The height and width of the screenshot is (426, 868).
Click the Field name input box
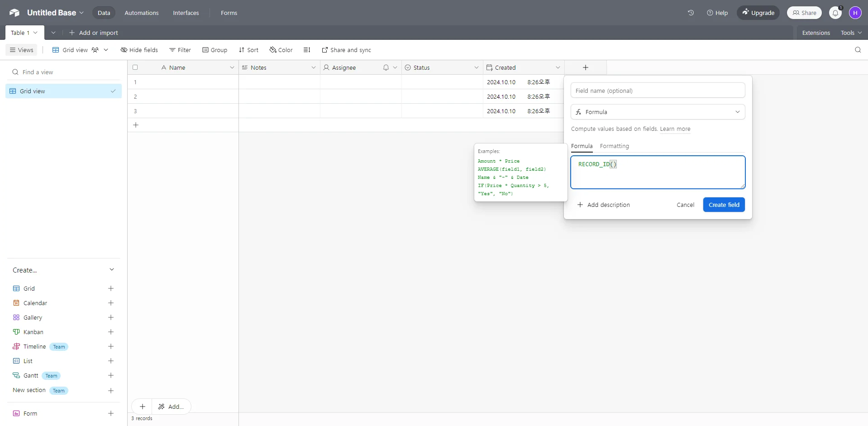658,91
